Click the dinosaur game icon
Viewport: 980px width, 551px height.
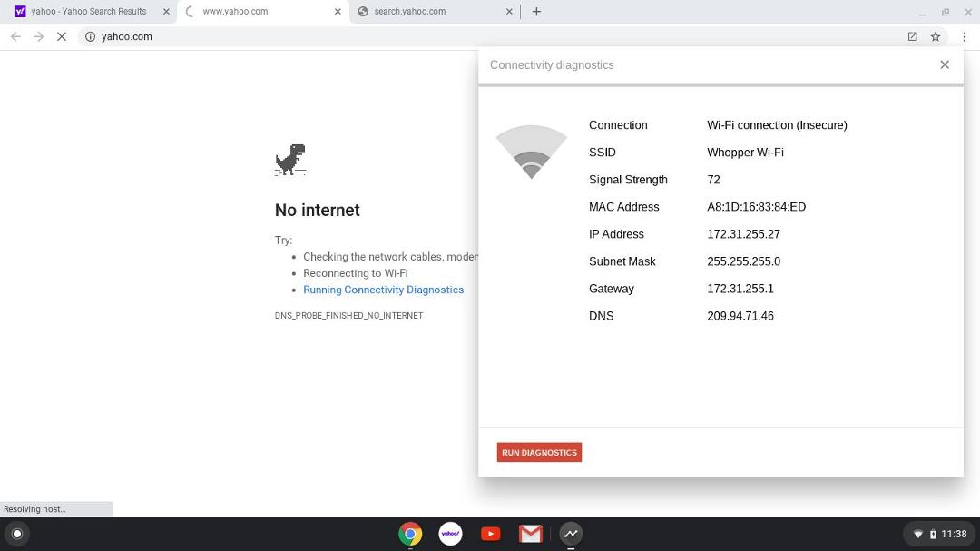click(x=290, y=160)
